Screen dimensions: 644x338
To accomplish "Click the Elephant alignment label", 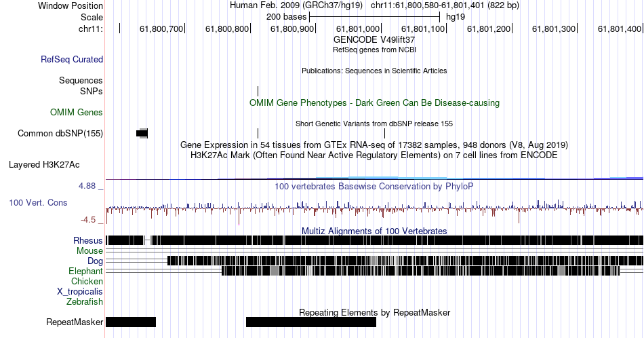I will 85,271.
